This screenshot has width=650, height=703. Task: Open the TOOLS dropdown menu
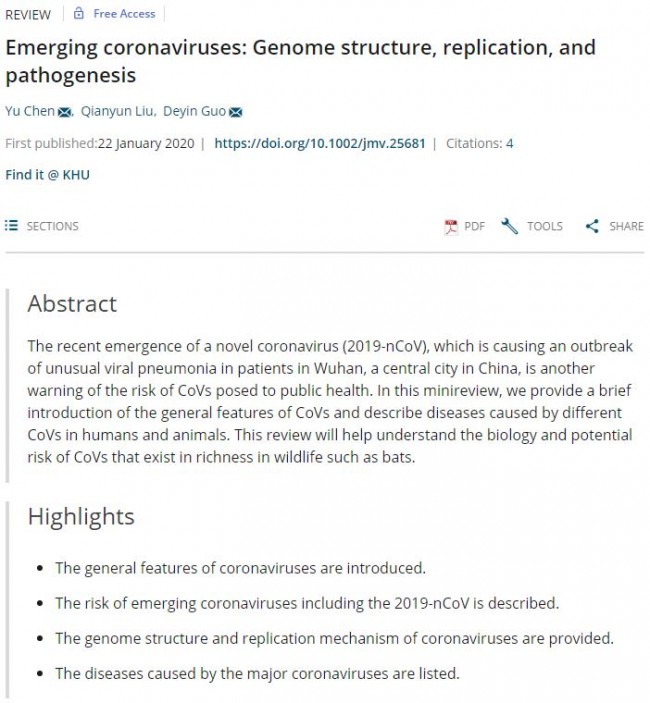click(544, 226)
